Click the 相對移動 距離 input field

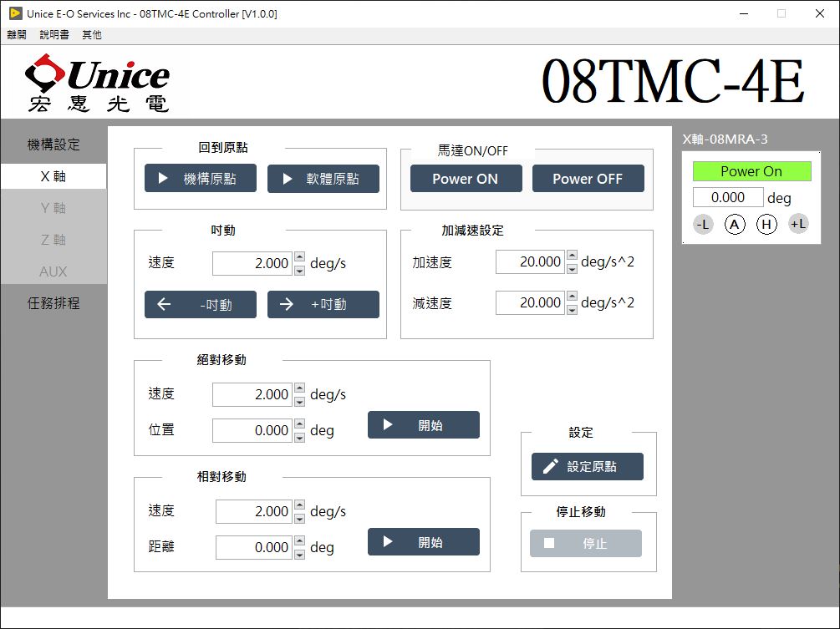tap(254, 547)
